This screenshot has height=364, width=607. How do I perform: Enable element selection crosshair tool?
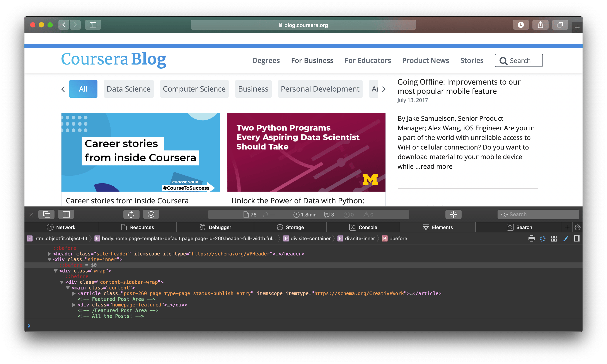[453, 214]
